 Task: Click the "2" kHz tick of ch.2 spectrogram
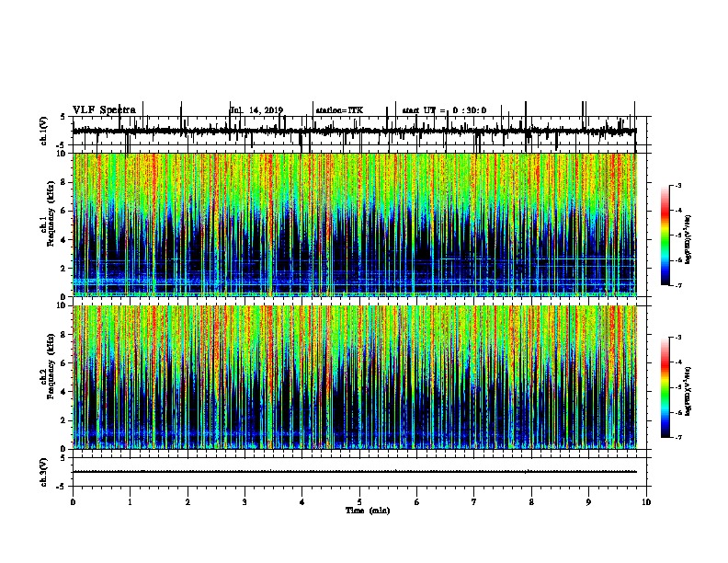[64, 420]
